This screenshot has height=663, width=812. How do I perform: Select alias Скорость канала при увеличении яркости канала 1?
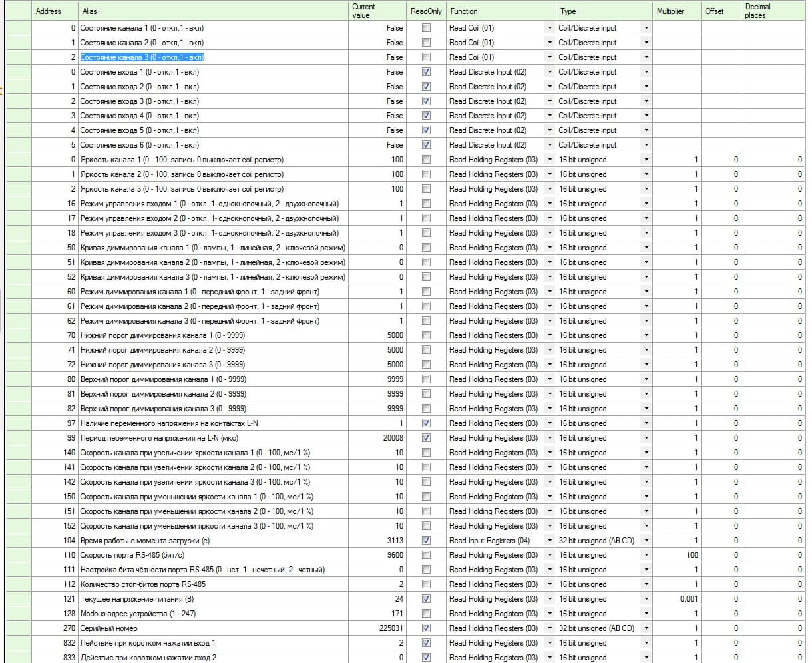[x=213, y=453]
